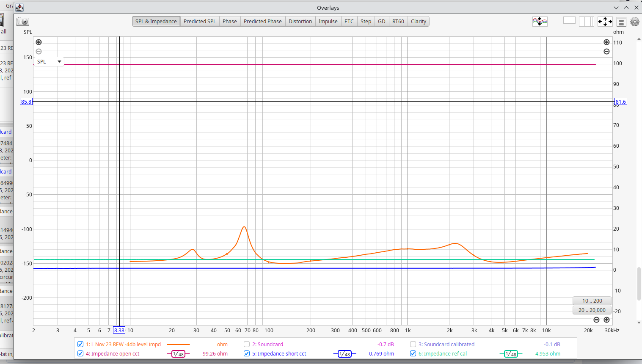
Task: Set frequency range to 20 .. 20,000
Action: [x=592, y=310]
